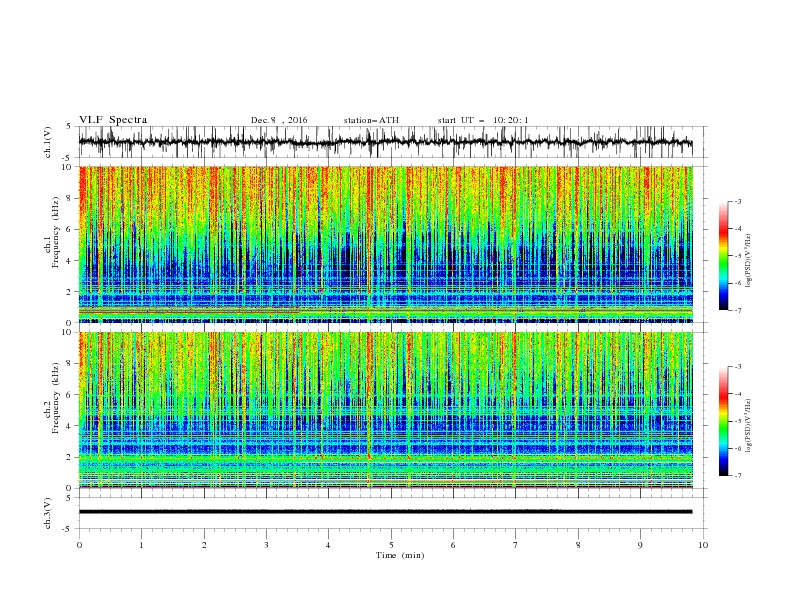This screenshot has width=792, height=612.
Task: Click the "5" tick on the time axis
Action: click(x=391, y=545)
